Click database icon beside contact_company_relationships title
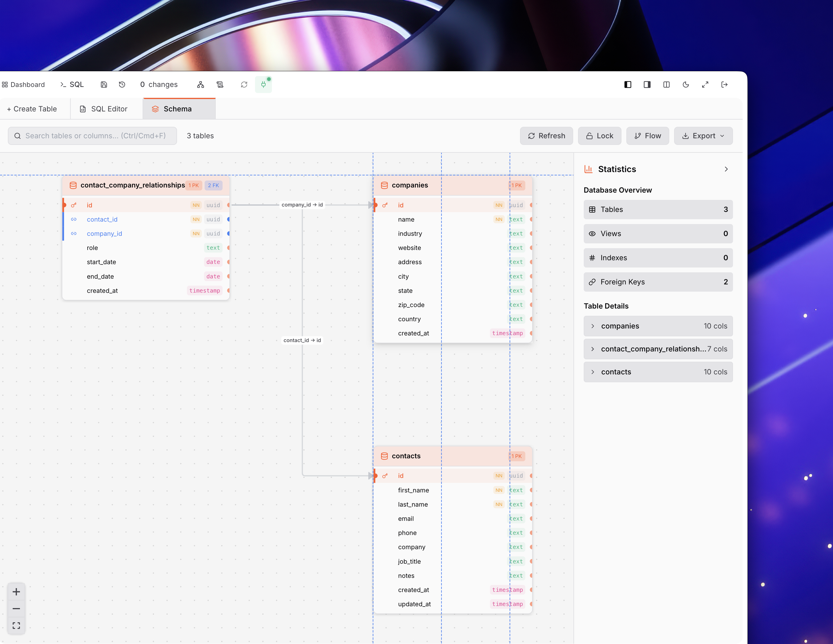 73,185
